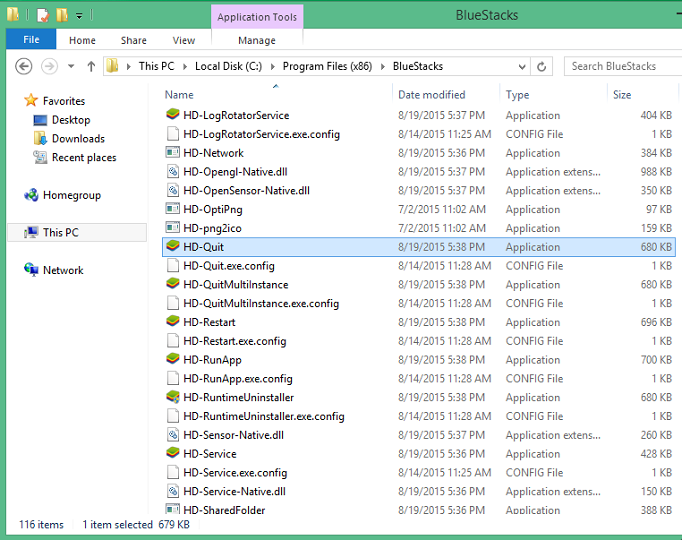Click the HD-Quit.exe.config file icon
682x540 pixels.
(173, 265)
